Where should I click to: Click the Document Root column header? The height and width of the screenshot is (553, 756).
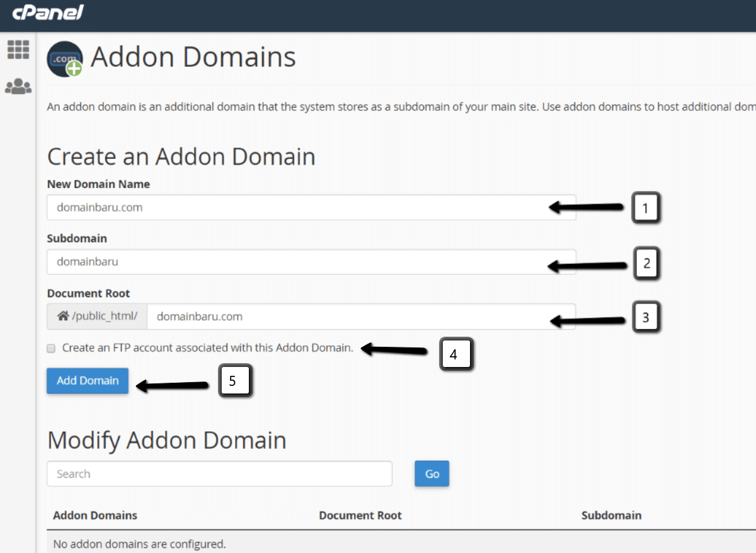pyautogui.click(x=360, y=515)
